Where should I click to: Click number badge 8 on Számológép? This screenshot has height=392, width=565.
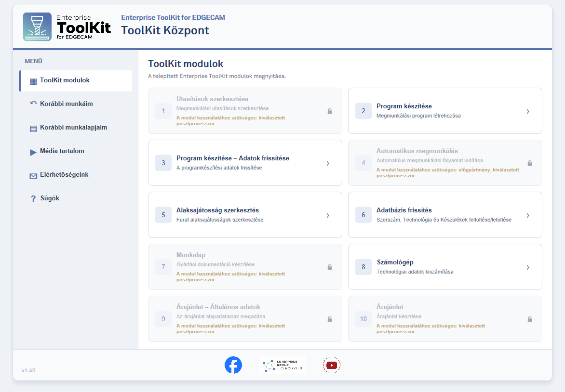click(x=363, y=267)
